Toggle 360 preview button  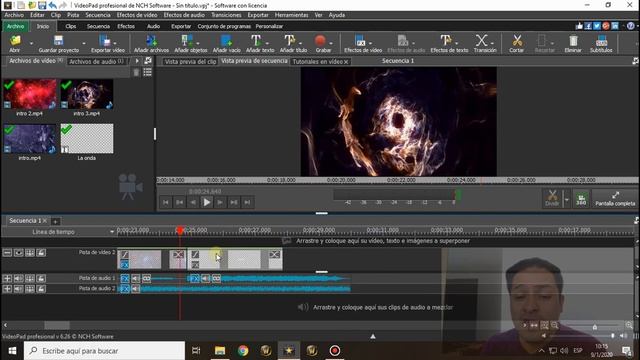(581, 199)
